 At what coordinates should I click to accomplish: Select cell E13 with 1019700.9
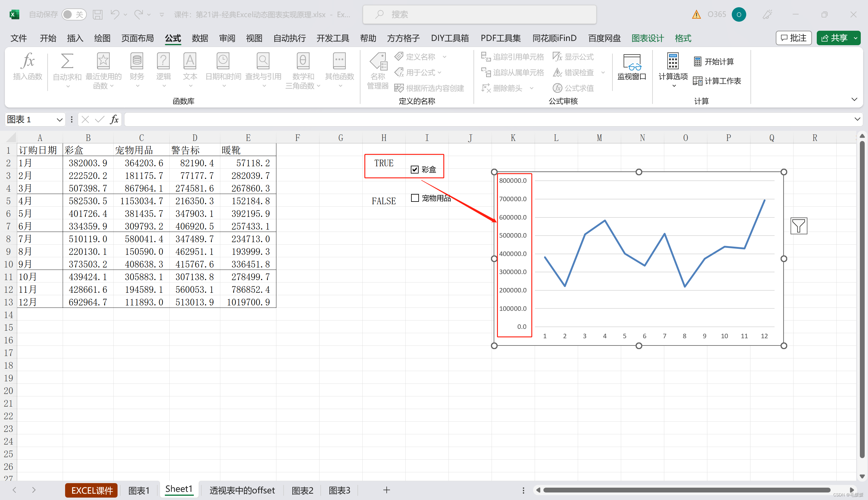click(x=248, y=302)
